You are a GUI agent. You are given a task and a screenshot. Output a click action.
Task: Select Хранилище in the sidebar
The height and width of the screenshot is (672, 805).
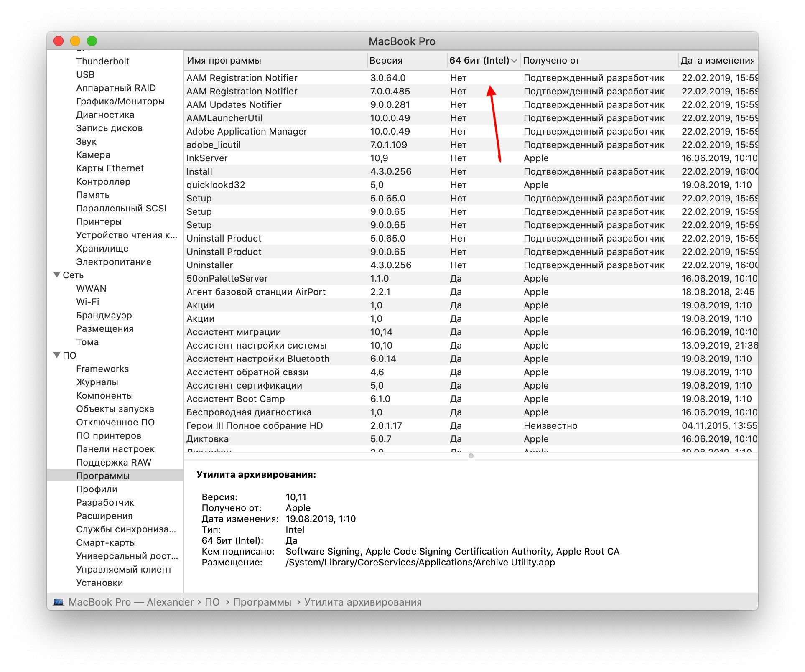point(102,248)
